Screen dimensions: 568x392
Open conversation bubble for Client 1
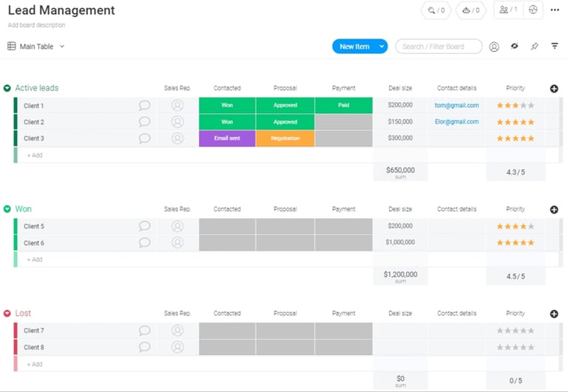[x=144, y=106]
